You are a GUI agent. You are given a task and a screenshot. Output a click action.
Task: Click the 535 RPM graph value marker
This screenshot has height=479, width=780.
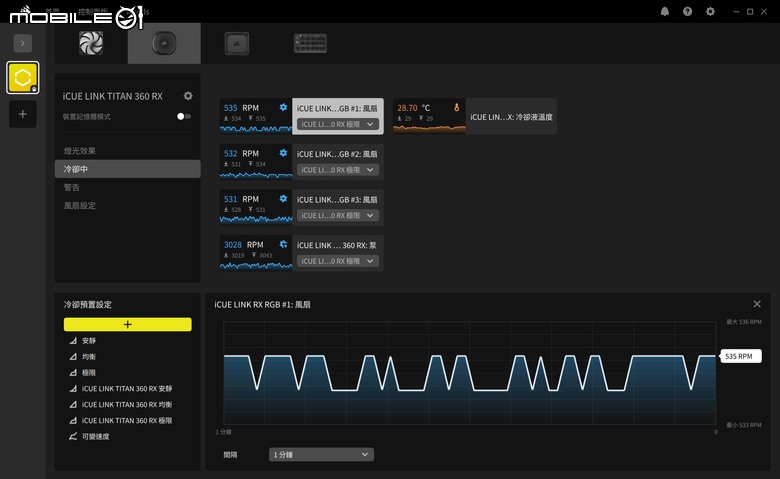740,356
